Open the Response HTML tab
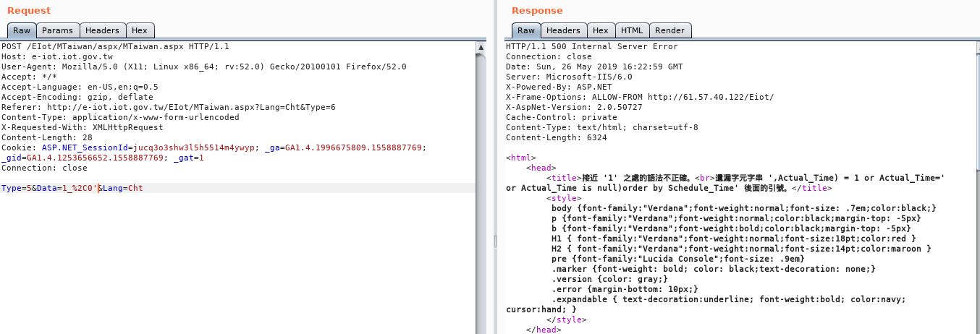Viewport: 980px width, 334px height. (x=632, y=30)
